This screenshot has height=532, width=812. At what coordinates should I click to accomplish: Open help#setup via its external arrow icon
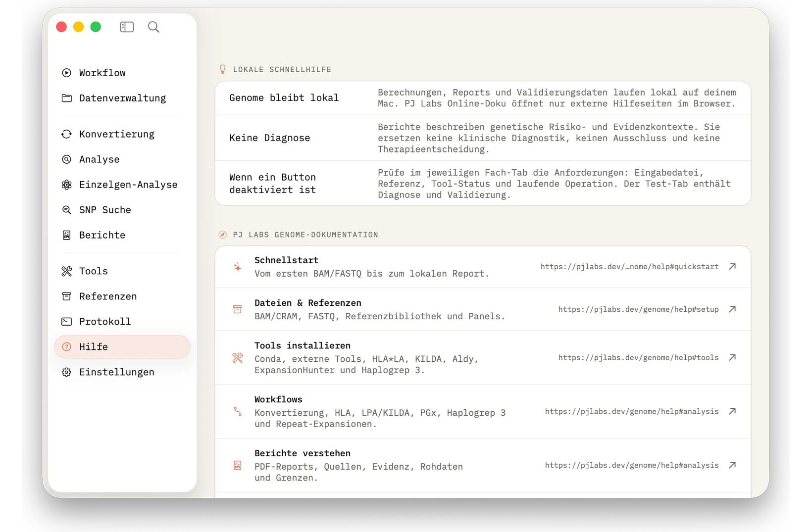[x=732, y=309]
